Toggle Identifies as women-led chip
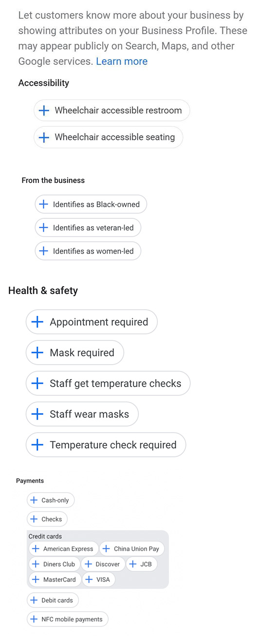 [88, 251]
